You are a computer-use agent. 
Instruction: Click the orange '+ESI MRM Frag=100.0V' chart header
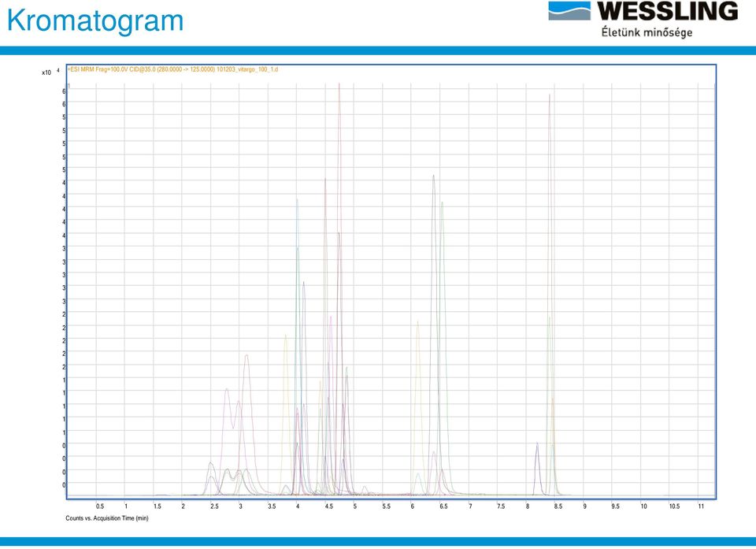point(172,69)
